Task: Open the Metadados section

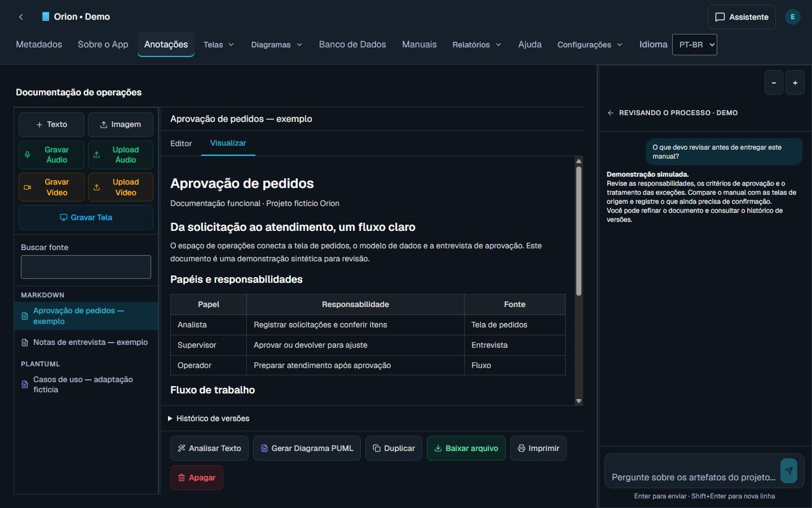Action: click(39, 45)
